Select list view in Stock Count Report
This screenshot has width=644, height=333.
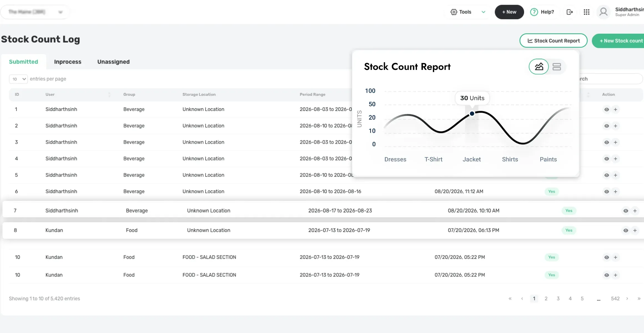[x=557, y=67]
